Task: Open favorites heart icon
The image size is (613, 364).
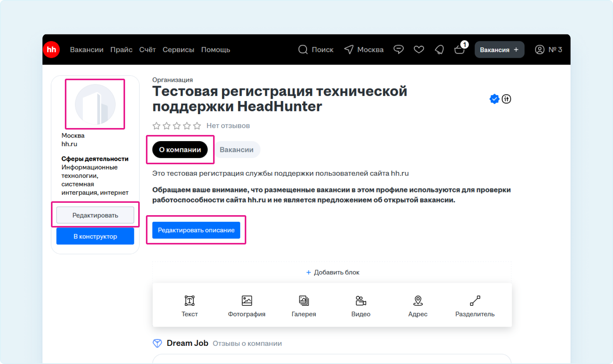Action: 419,49
